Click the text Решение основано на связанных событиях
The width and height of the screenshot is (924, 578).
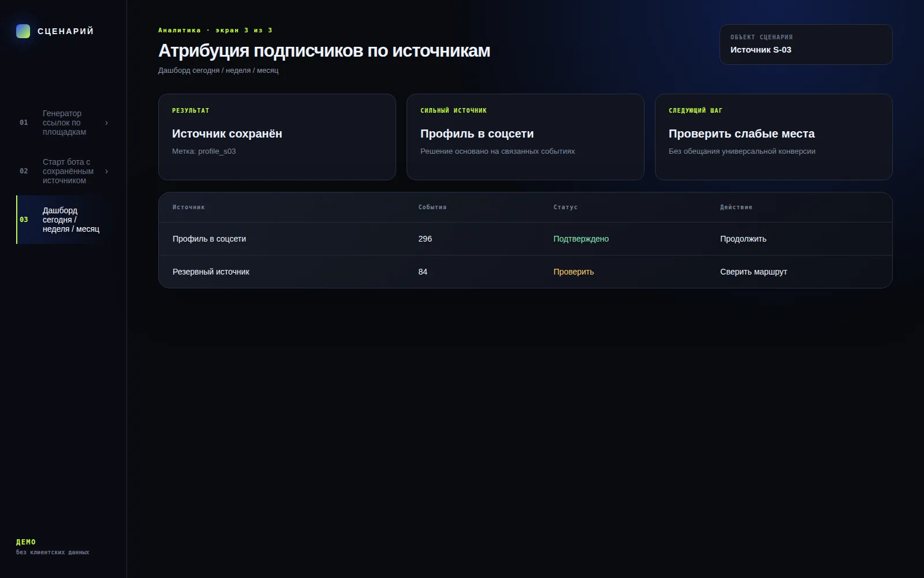point(498,151)
